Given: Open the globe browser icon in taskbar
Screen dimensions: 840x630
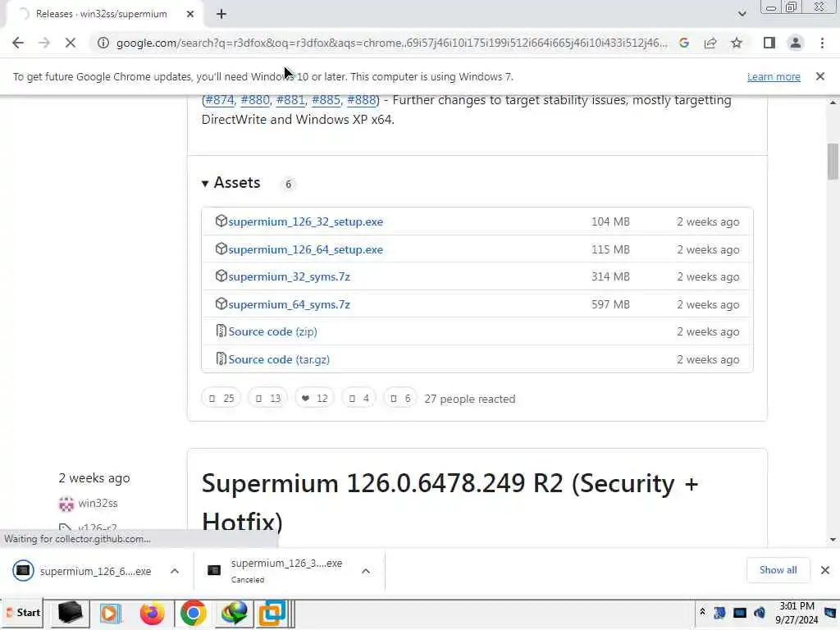Looking at the screenshot, I should (234, 612).
